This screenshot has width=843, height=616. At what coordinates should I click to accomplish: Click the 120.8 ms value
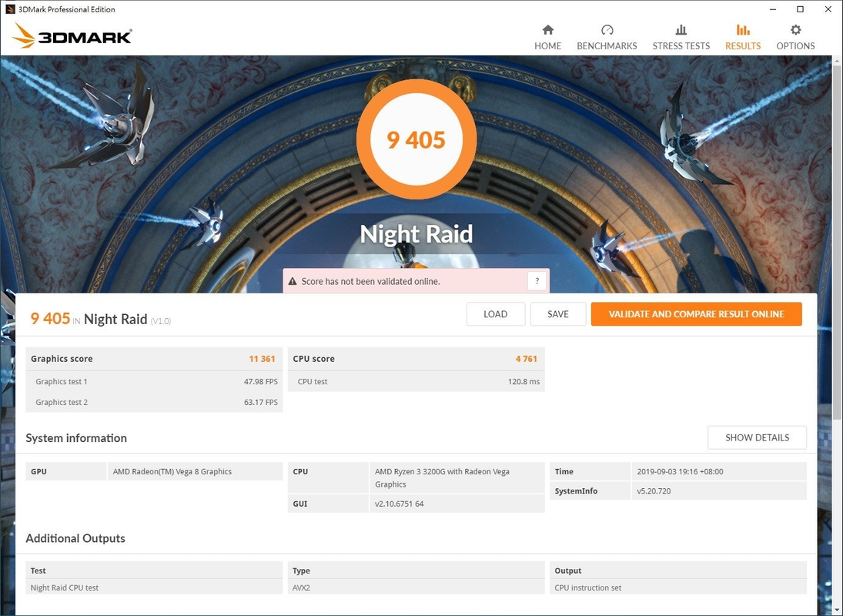click(x=524, y=382)
